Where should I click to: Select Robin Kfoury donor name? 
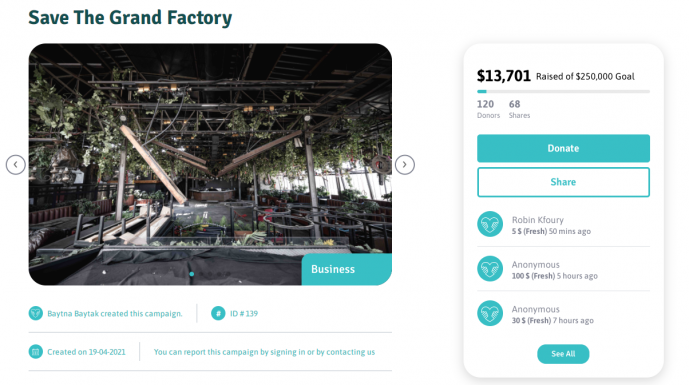click(x=537, y=220)
